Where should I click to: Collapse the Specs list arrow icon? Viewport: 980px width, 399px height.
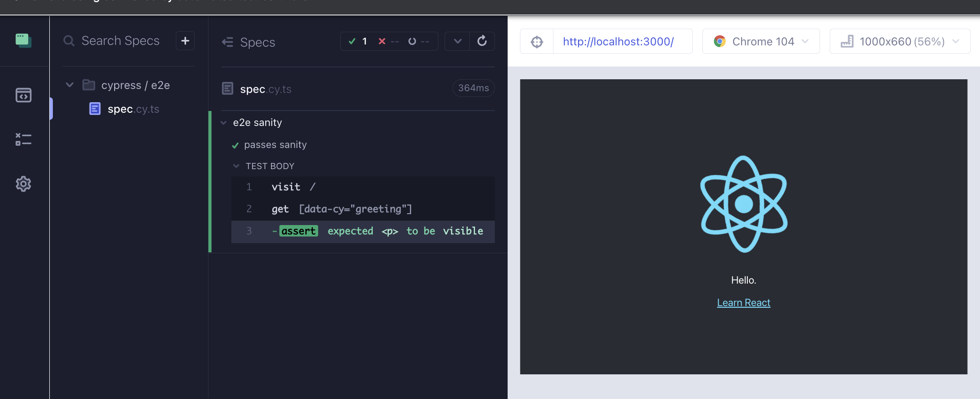(x=227, y=42)
